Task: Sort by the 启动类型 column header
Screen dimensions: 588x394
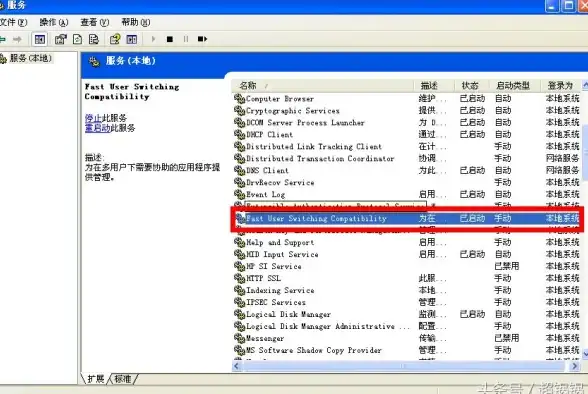Action: tap(513, 86)
